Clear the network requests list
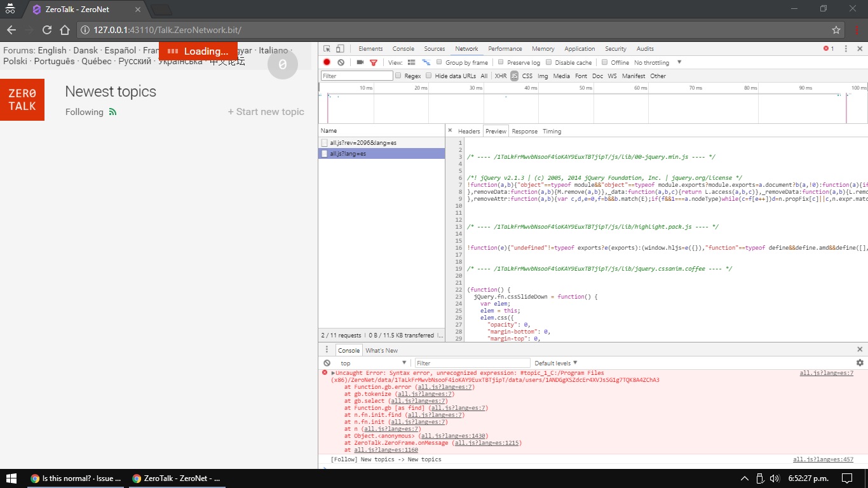Image resolution: width=868 pixels, height=488 pixels. tap(341, 62)
